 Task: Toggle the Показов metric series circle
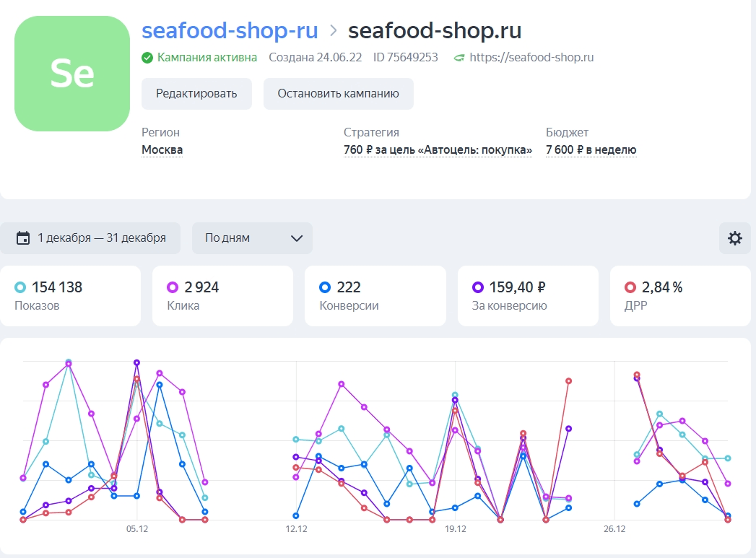(20, 287)
